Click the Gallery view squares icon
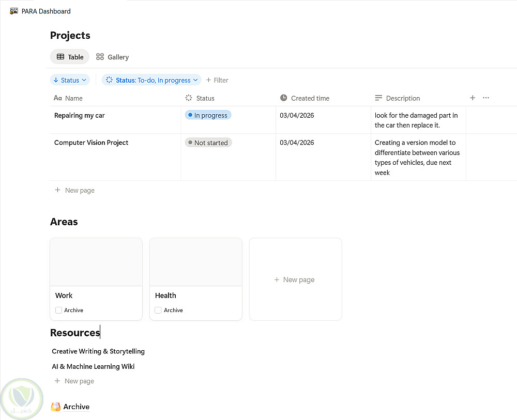Screen dimensions: 517x420 point(100,57)
